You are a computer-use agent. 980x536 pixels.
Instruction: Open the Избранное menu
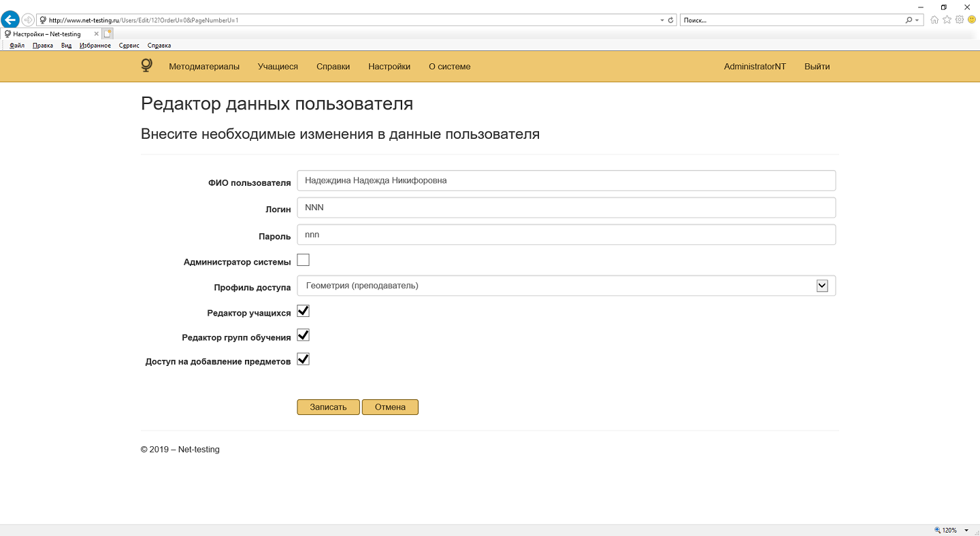(x=95, y=46)
